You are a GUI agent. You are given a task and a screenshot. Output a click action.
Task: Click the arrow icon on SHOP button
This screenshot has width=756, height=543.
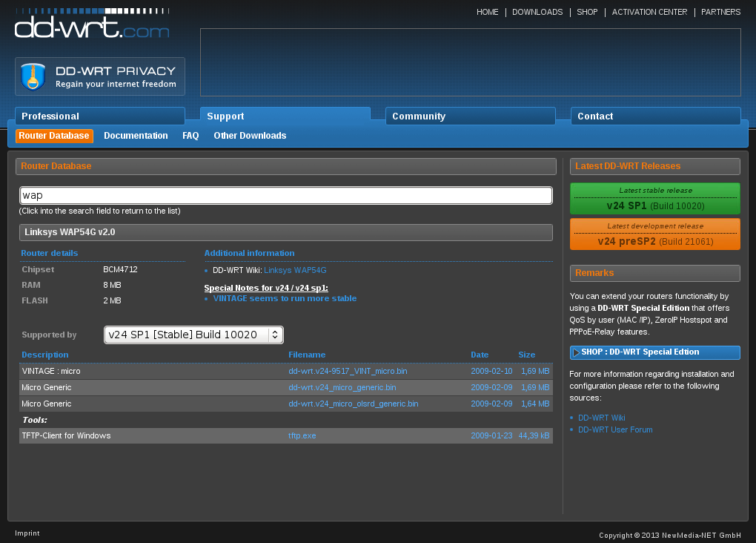point(576,353)
